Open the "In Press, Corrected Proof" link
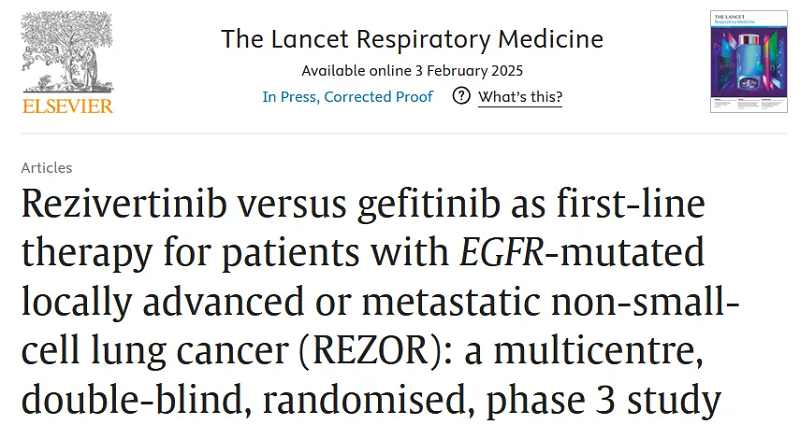This screenshot has width=800, height=439. pos(347,96)
